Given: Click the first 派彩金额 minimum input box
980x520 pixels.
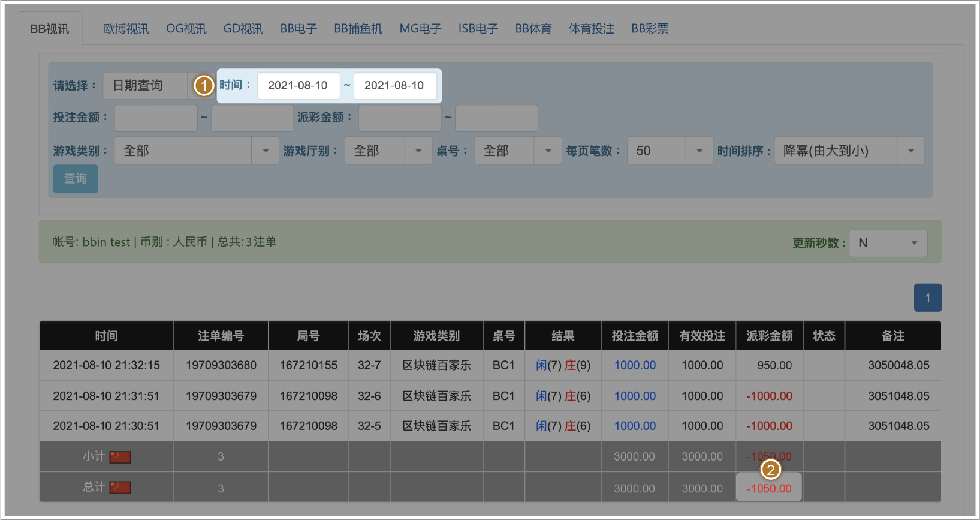Looking at the screenshot, I should 400,118.
